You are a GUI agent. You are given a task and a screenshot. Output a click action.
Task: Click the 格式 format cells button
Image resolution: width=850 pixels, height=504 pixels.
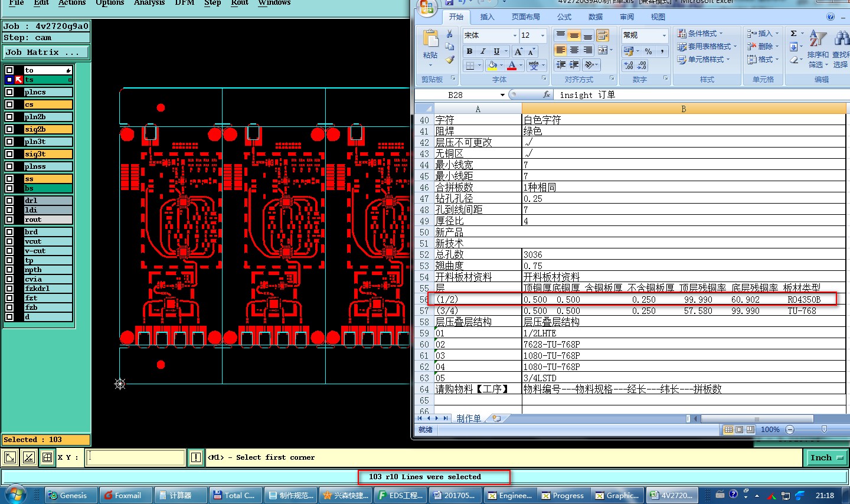click(x=763, y=59)
